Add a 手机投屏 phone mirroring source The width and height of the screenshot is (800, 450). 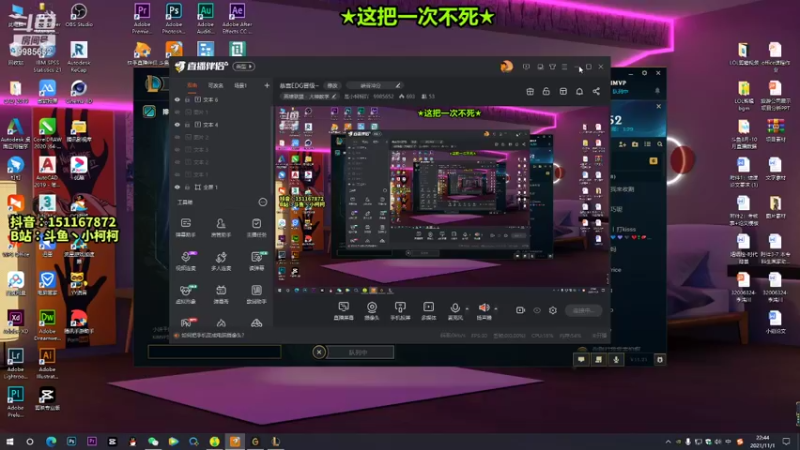coord(400,310)
